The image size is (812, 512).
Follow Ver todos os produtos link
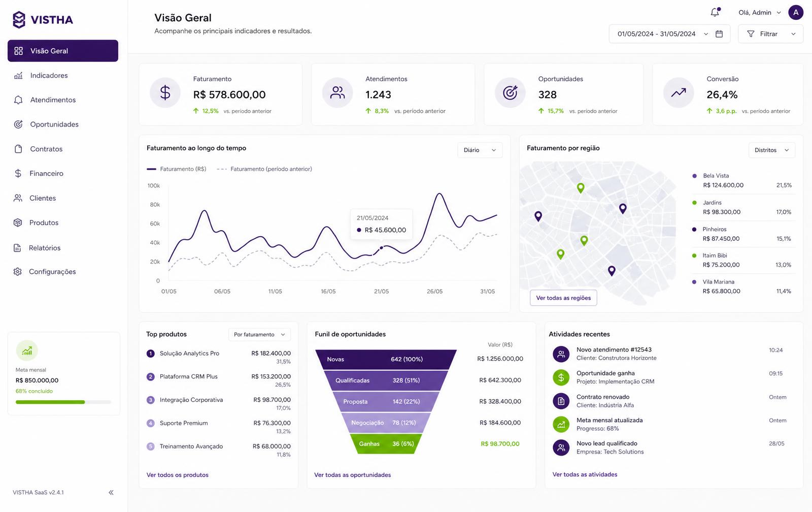click(x=178, y=475)
